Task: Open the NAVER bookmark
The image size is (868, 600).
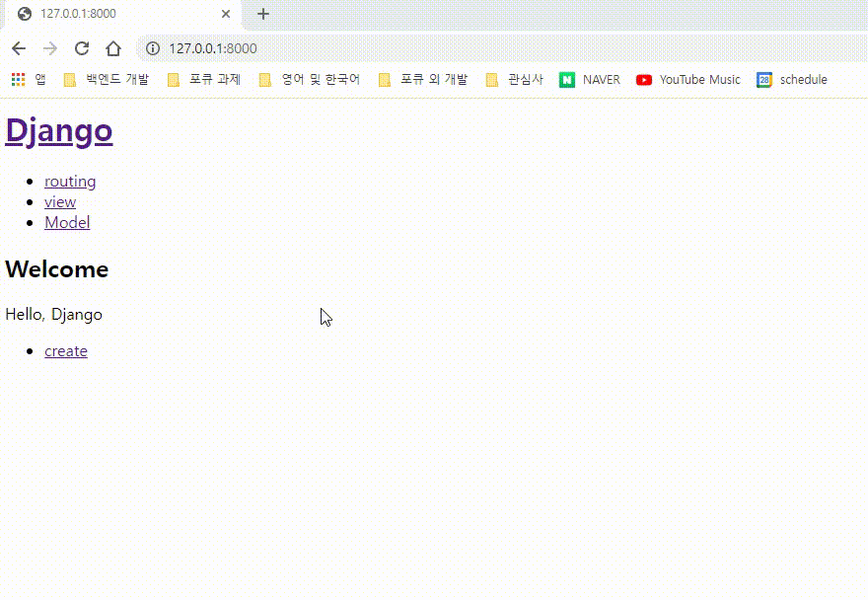Action: (x=590, y=80)
